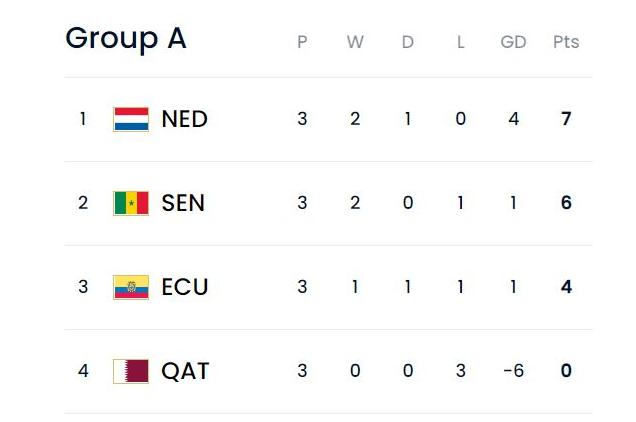
Task: Click the Ecuador flag icon
Action: (131, 287)
